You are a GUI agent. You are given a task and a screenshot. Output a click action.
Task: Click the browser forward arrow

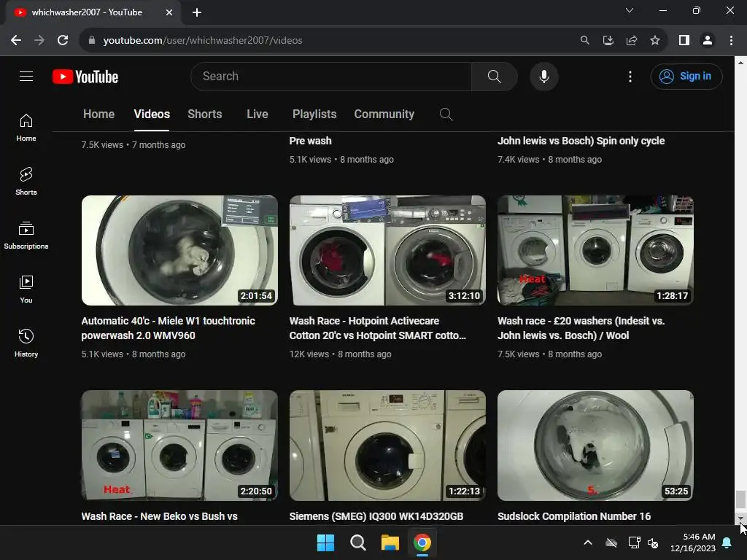pos(39,41)
